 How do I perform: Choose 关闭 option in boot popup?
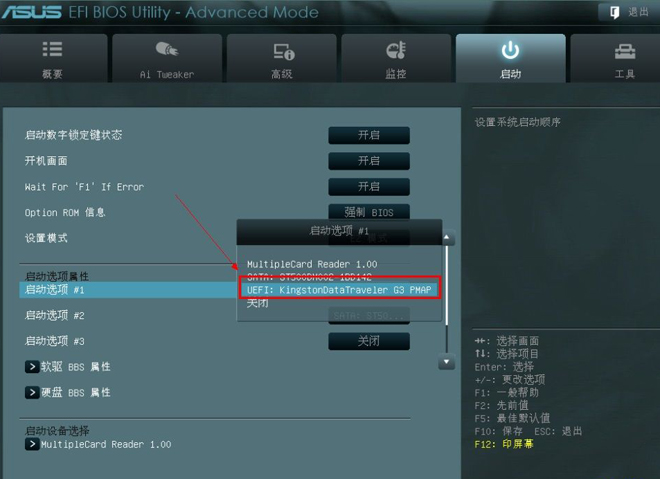[258, 303]
